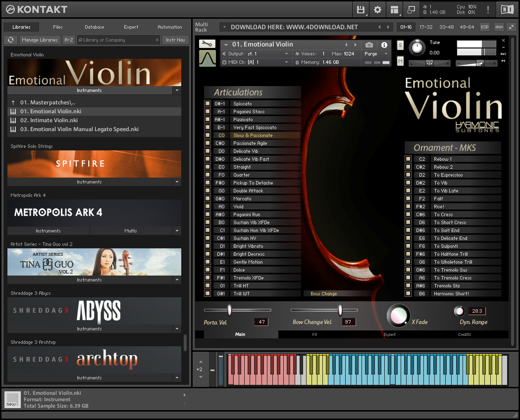This screenshot has height=420, width=520.
Task: Click the Tune knob
Action: [417, 47]
